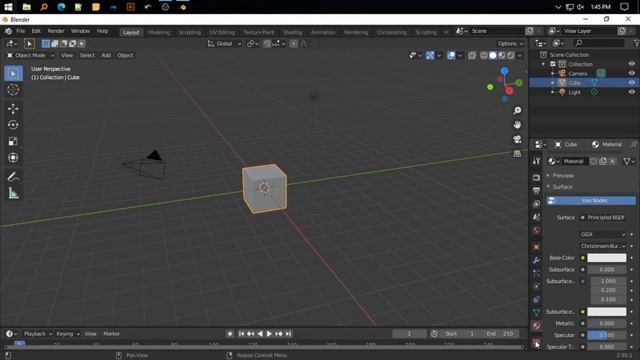Hide the Light in outliner
Image resolution: width=640 pixels, height=360 pixels.
[631, 92]
